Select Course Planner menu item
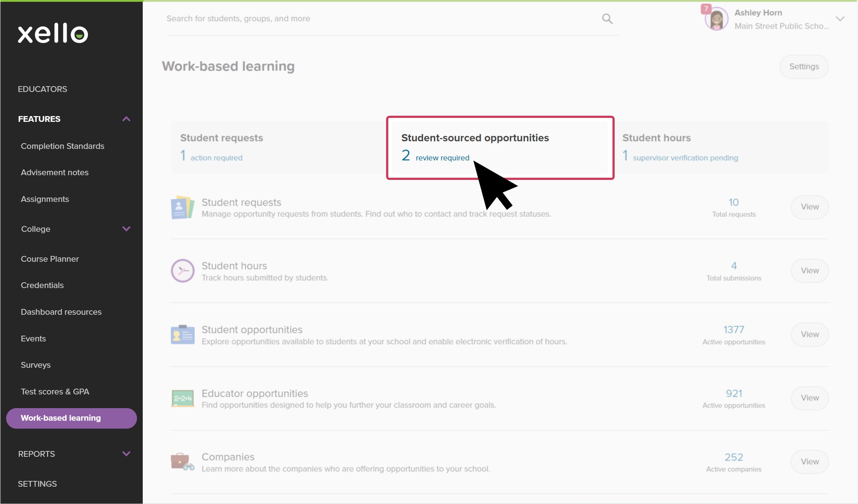Viewport: 858px width, 504px height. pyautogui.click(x=50, y=259)
